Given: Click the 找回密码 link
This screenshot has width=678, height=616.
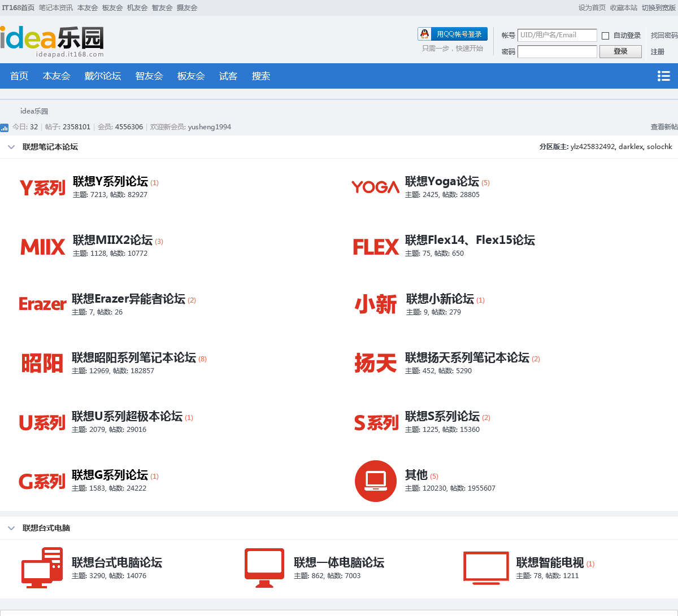Looking at the screenshot, I should click(x=664, y=35).
